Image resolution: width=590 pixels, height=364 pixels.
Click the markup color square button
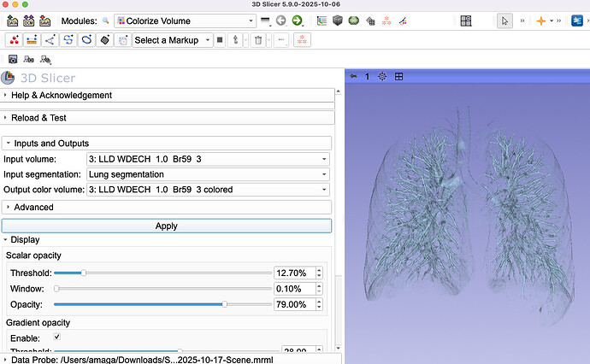(x=220, y=40)
